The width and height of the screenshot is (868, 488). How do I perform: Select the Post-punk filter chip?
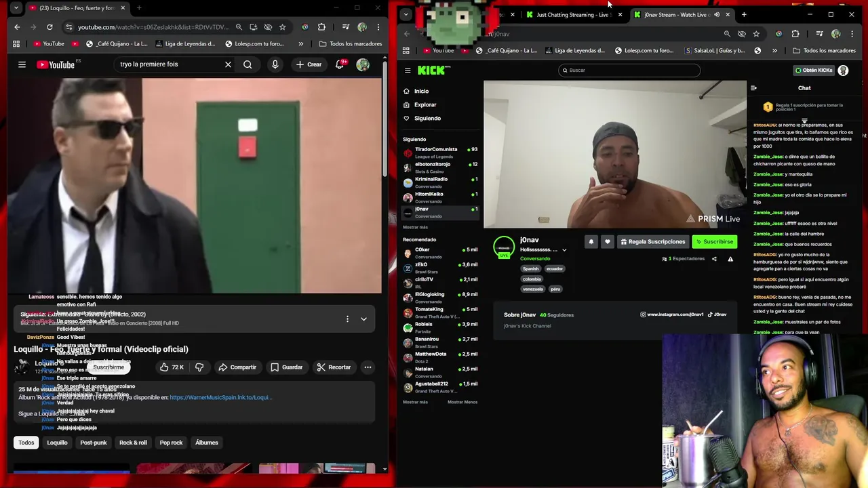pos(94,443)
